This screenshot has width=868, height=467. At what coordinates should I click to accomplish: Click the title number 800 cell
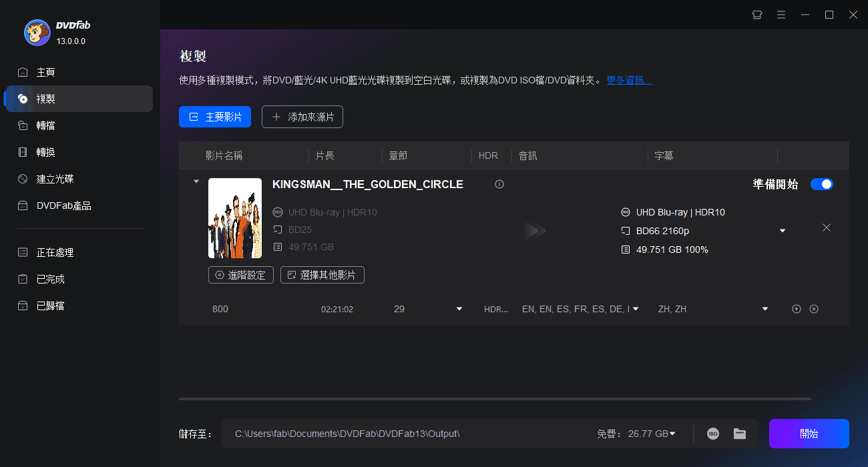[x=220, y=309]
